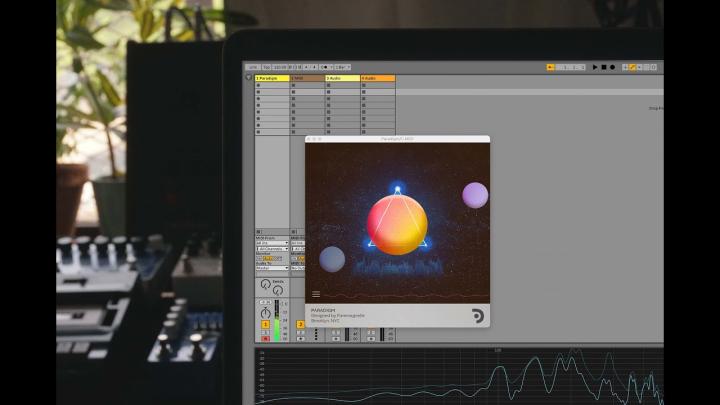Image resolution: width=720 pixels, height=405 pixels.
Task: Click the upper Sends knob on track 1
Action: 265,284
